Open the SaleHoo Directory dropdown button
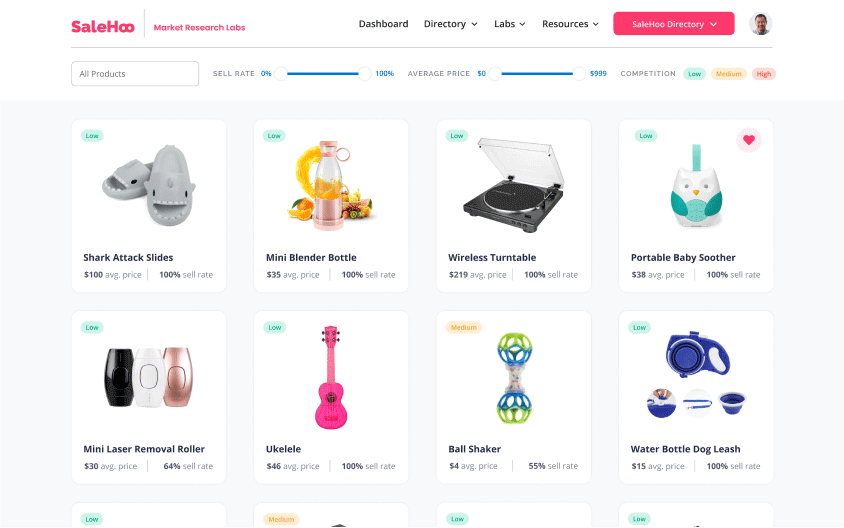Screen dimensions: 844x528 (x=674, y=24)
